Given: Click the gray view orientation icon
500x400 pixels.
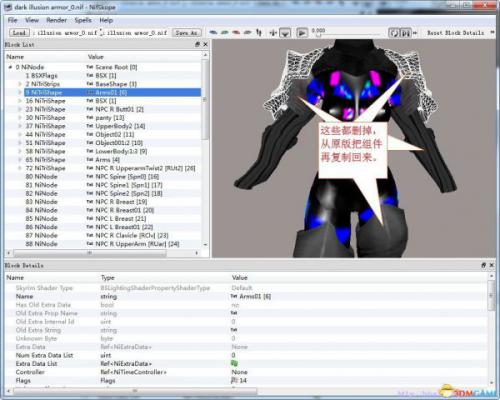Looking at the screenshot, I should (247, 32).
